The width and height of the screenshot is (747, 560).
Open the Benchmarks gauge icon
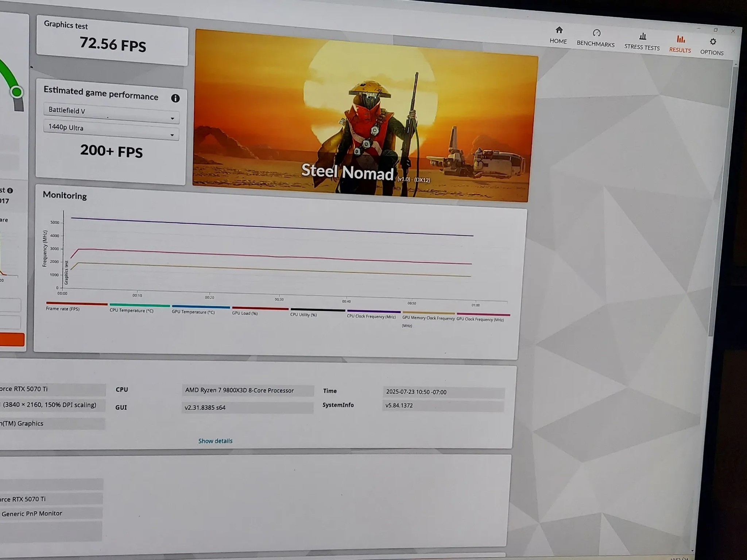click(x=596, y=33)
